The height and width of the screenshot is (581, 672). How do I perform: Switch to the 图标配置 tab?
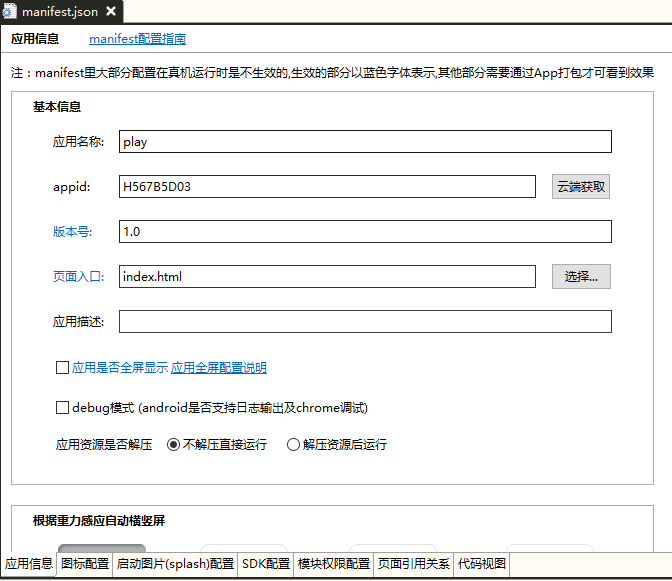point(85,563)
